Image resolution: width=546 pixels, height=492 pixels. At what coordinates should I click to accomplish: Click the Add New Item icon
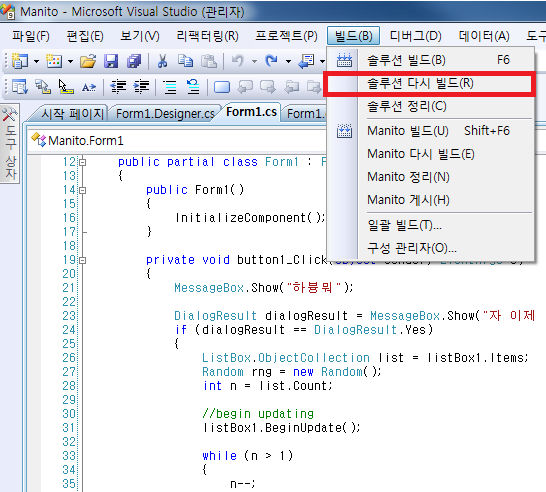pyautogui.click(x=54, y=61)
